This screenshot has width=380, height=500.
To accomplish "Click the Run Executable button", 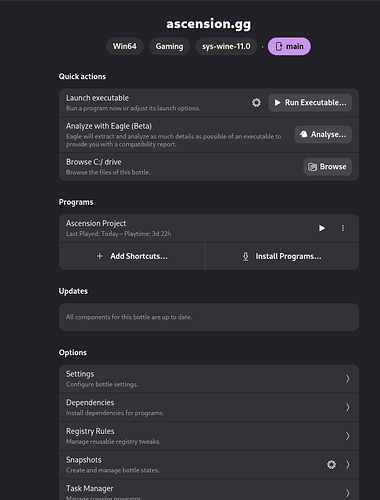I will coord(310,102).
